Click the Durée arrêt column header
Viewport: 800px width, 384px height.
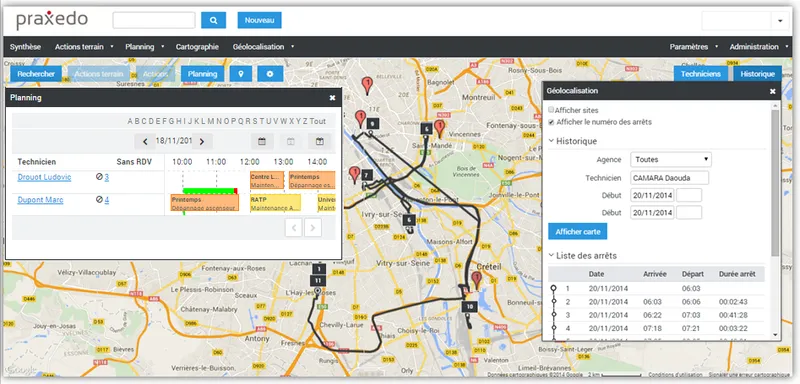tap(737, 274)
